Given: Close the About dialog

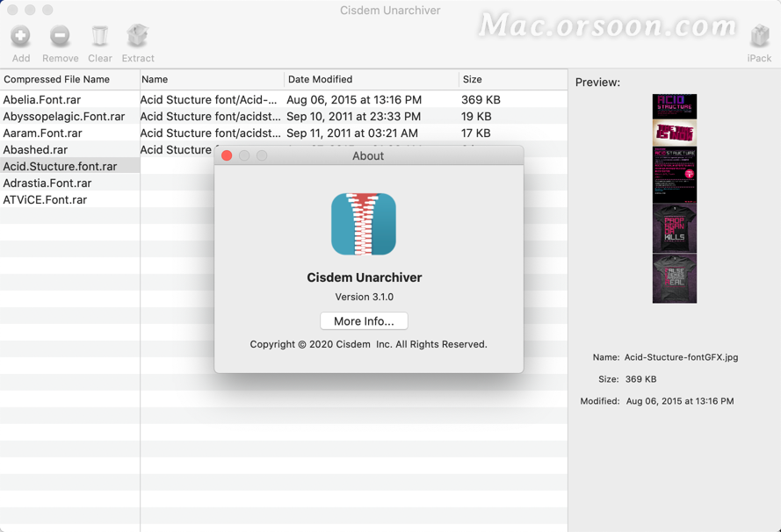Looking at the screenshot, I should tap(227, 155).
